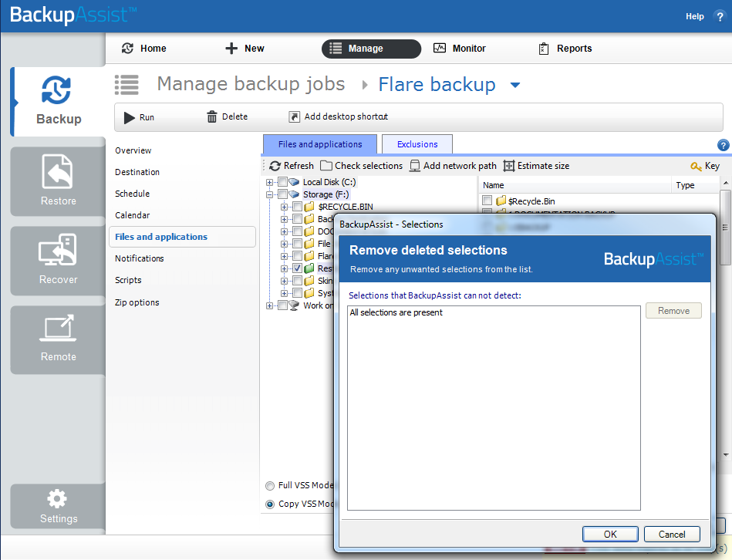This screenshot has width=732, height=560.
Task: Tick the $RECYCLE.BIN tree checkbox
Action: 298,207
